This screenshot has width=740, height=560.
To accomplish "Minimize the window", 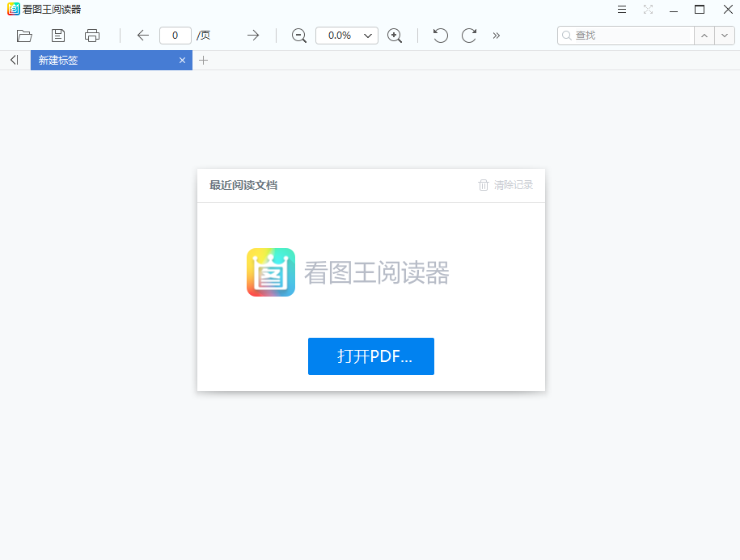I will (674, 10).
